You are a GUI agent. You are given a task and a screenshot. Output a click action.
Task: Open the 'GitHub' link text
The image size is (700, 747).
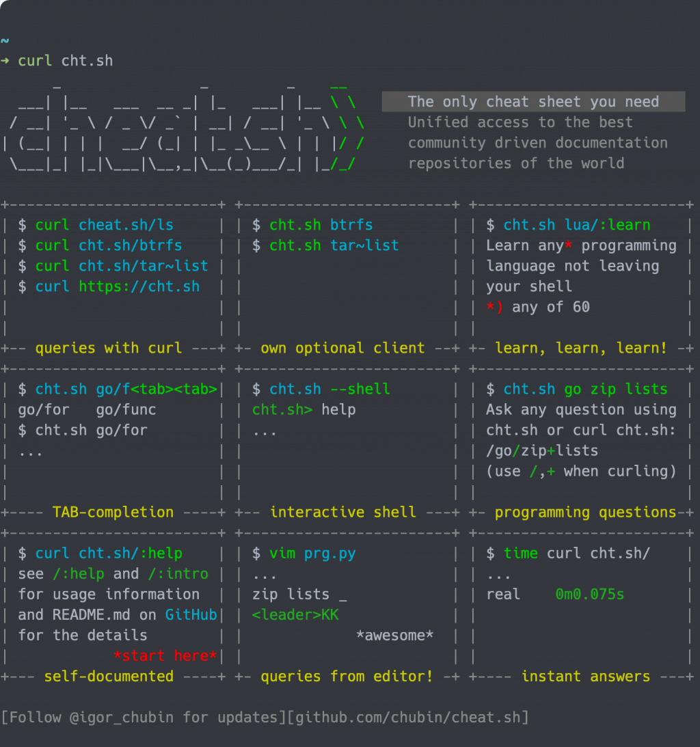(191, 614)
